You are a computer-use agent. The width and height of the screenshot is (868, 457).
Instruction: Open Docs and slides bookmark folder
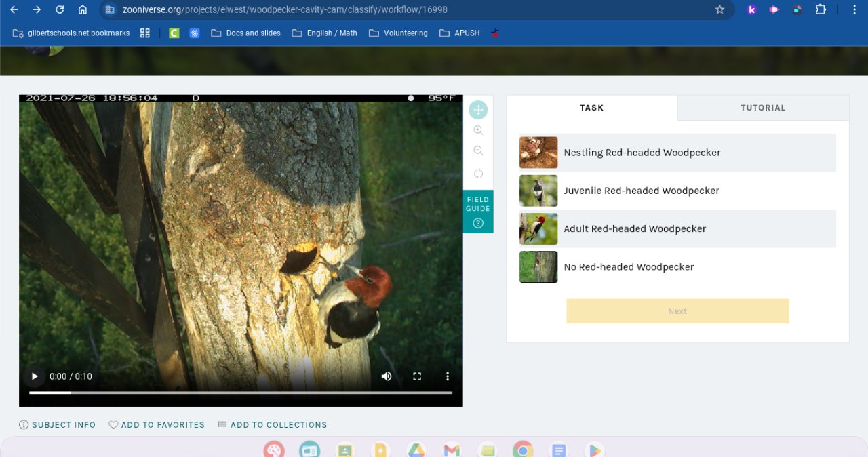point(245,33)
